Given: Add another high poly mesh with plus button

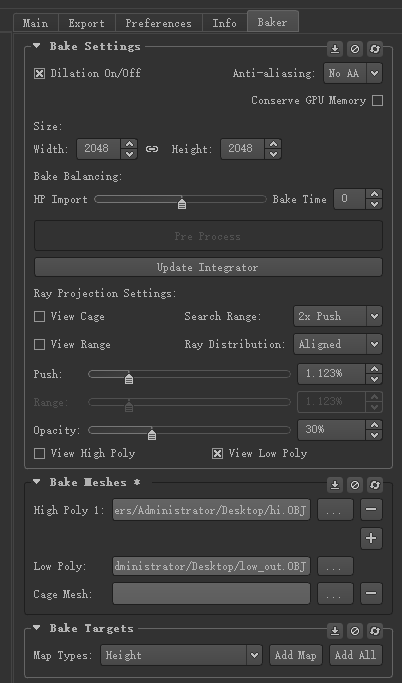Looking at the screenshot, I should [x=371, y=538].
